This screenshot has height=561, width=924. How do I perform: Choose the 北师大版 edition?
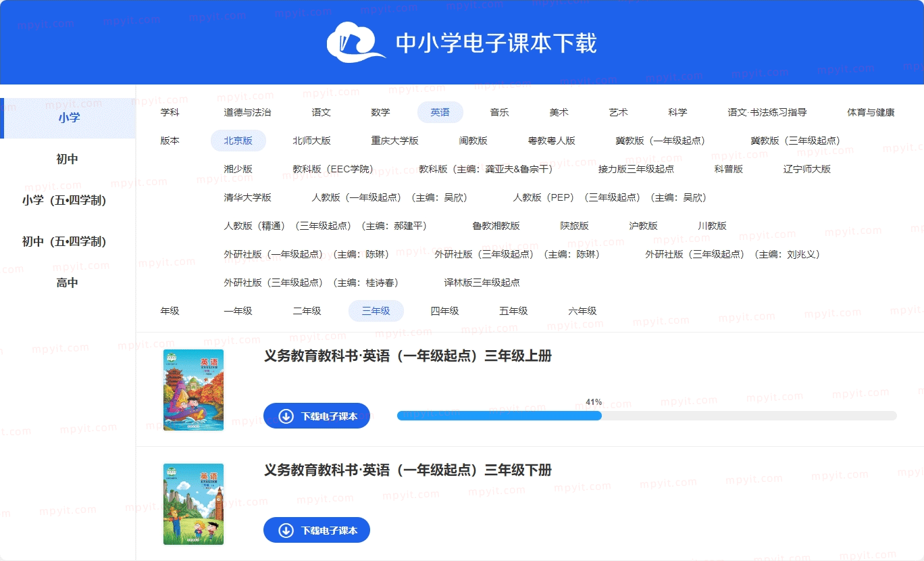pos(312,141)
